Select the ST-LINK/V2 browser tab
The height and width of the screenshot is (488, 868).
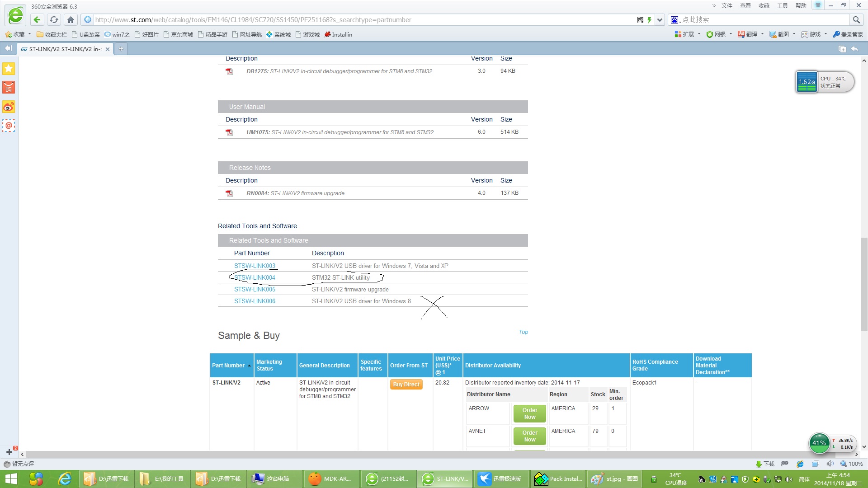(x=65, y=49)
